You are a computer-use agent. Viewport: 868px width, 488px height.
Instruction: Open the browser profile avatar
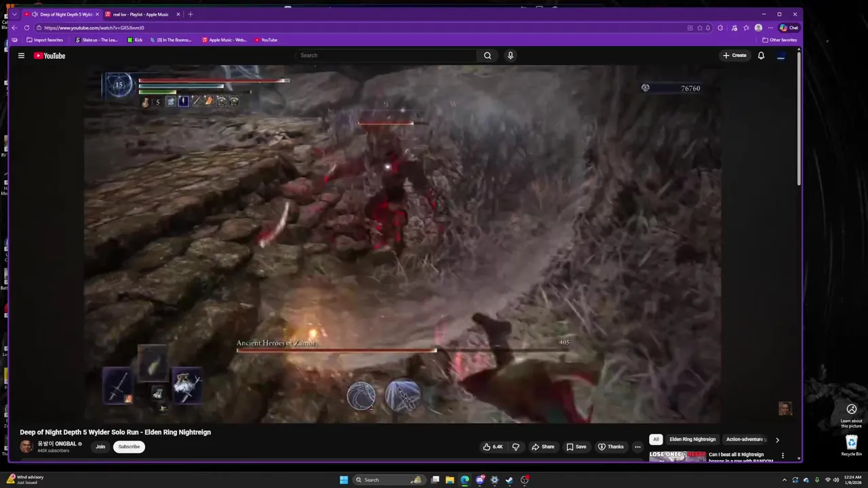tap(758, 28)
